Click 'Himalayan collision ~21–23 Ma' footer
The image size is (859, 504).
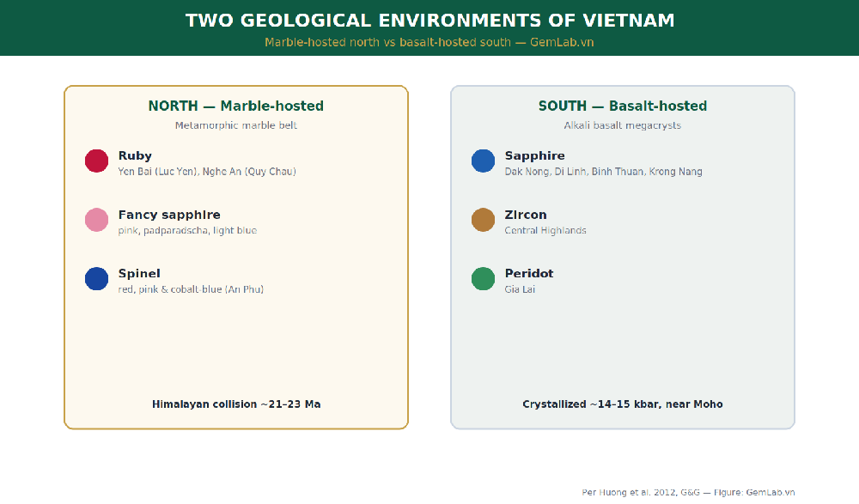click(236, 404)
